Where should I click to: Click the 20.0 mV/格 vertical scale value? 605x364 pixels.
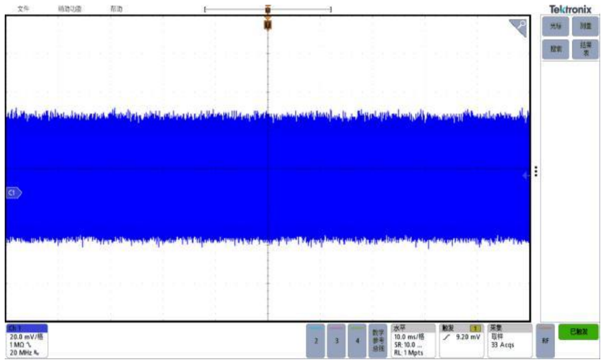point(26,337)
